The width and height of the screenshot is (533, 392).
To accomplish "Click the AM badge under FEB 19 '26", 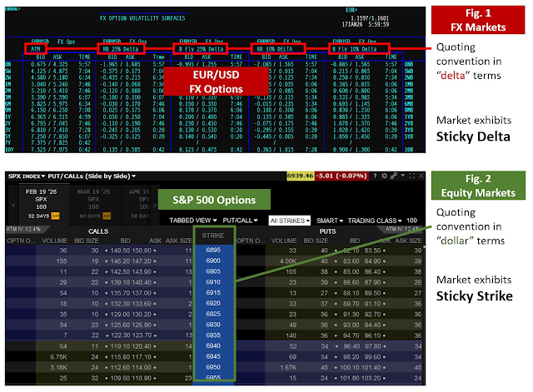I will point(55,216).
